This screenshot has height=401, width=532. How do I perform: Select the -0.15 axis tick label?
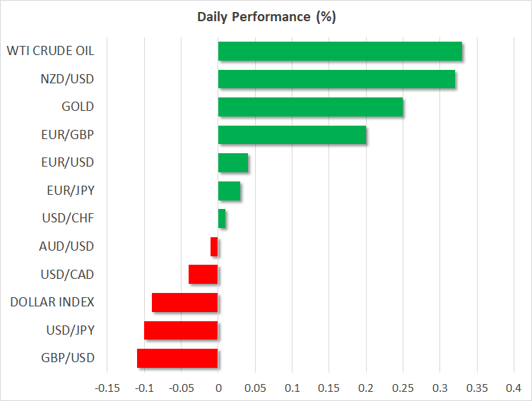(x=107, y=388)
